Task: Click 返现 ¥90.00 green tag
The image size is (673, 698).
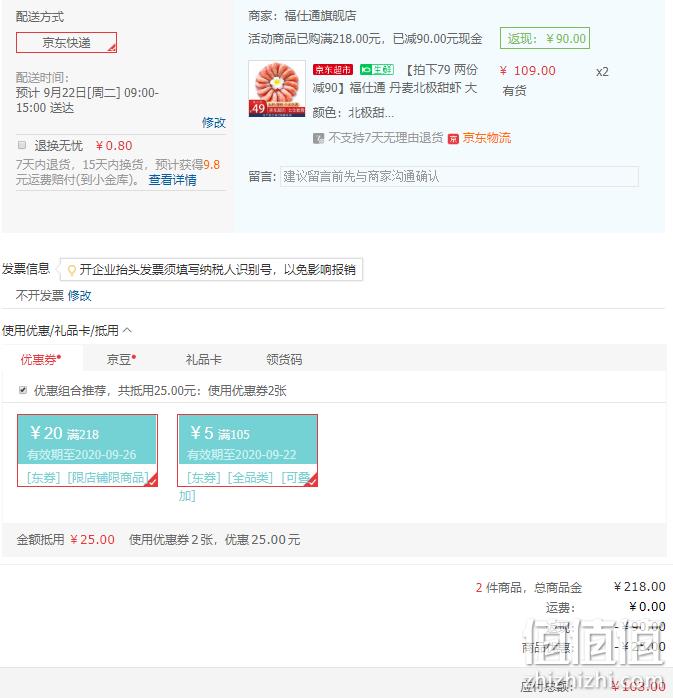Action: pos(545,39)
